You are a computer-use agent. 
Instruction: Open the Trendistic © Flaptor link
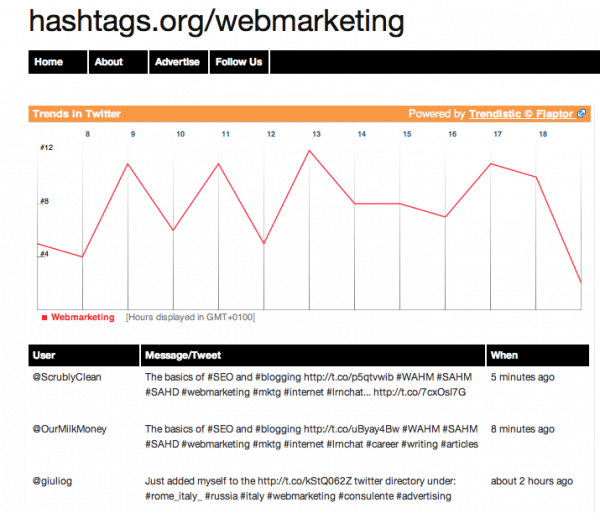(x=522, y=114)
